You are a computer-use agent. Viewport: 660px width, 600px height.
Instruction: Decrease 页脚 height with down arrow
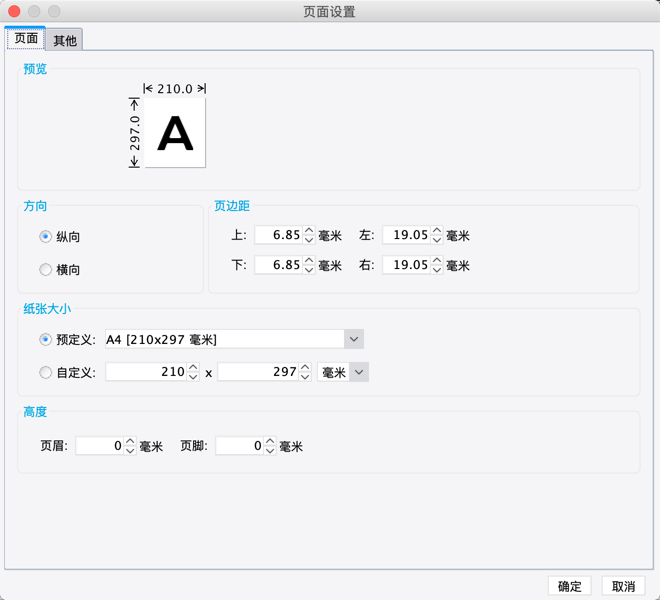(x=270, y=451)
